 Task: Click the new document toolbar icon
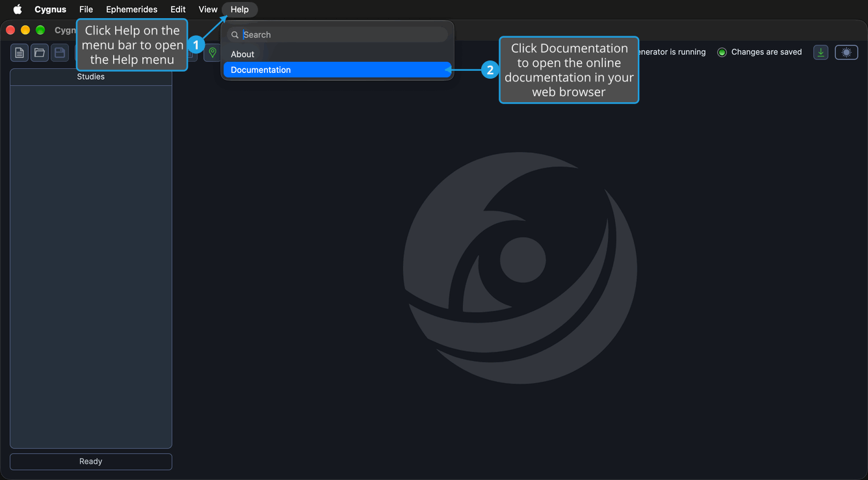(20, 53)
